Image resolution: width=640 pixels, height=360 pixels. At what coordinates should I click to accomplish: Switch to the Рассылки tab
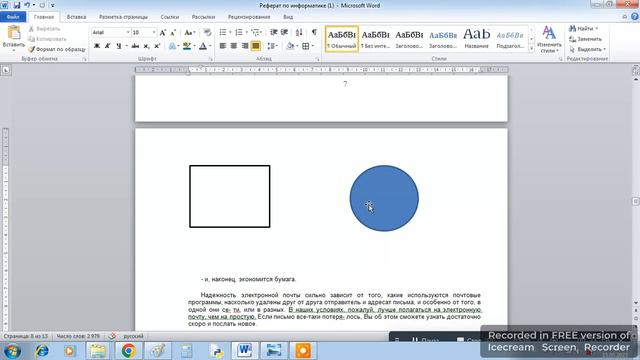203,17
